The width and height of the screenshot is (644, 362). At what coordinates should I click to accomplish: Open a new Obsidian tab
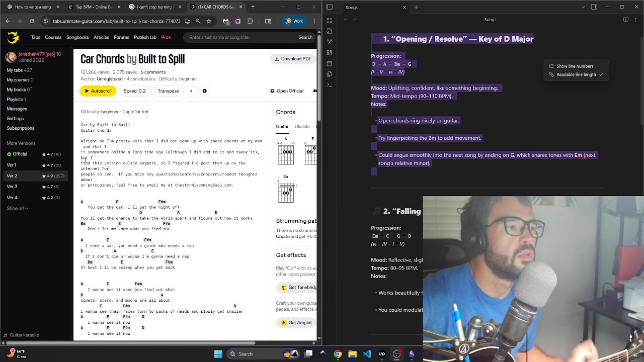(416, 7)
